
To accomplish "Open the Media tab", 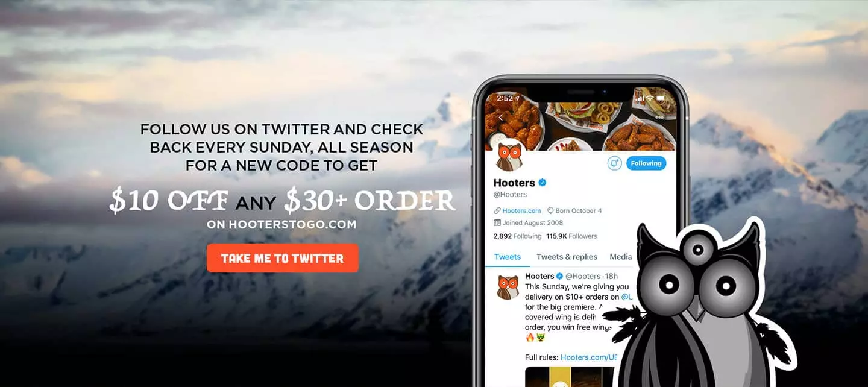I will point(620,257).
